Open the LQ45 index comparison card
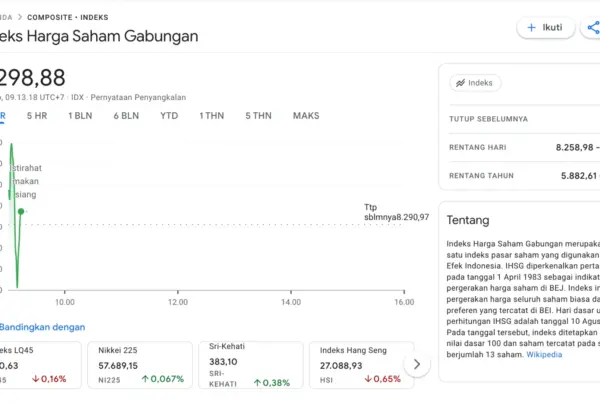Screen dimensions: 600x403 coord(40,365)
